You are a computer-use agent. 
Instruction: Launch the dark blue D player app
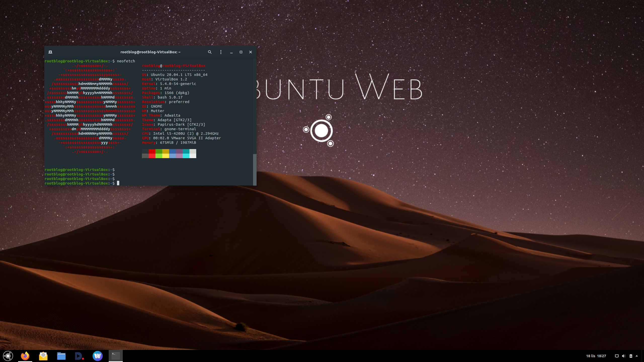79,356
